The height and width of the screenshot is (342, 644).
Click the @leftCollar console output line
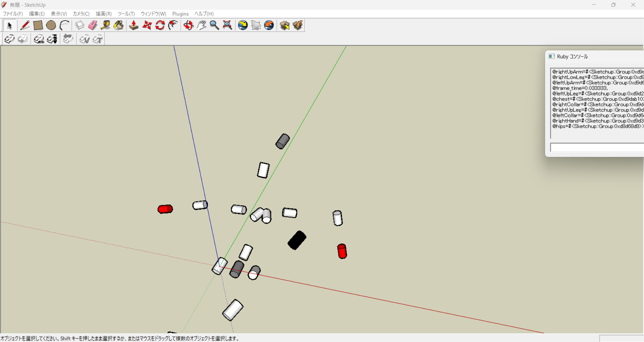598,115
